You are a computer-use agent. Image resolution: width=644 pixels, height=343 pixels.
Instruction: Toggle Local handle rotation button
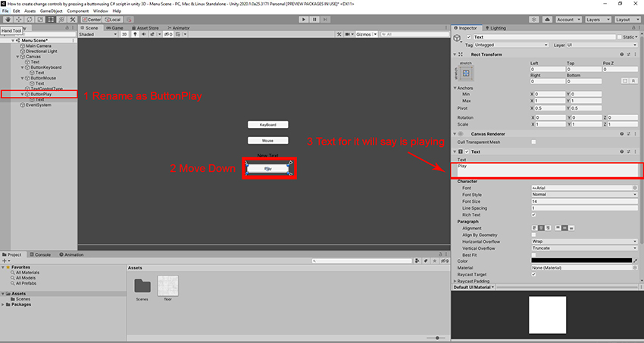(x=113, y=19)
